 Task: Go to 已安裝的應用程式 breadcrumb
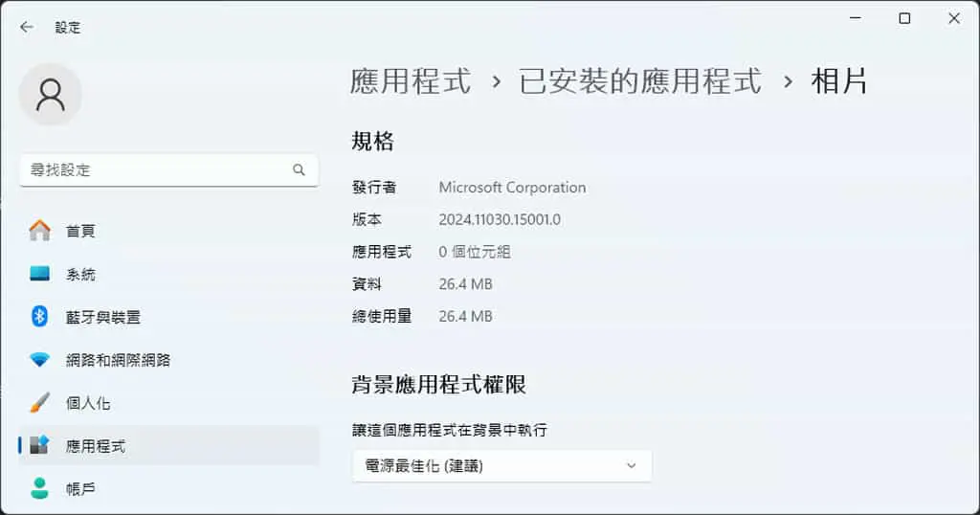coord(640,81)
